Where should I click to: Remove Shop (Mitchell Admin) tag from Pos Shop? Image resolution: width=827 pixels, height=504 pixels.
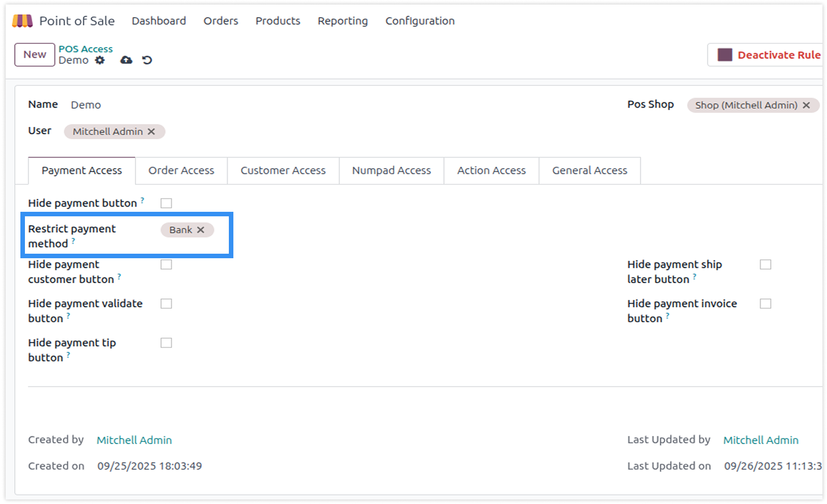point(806,105)
